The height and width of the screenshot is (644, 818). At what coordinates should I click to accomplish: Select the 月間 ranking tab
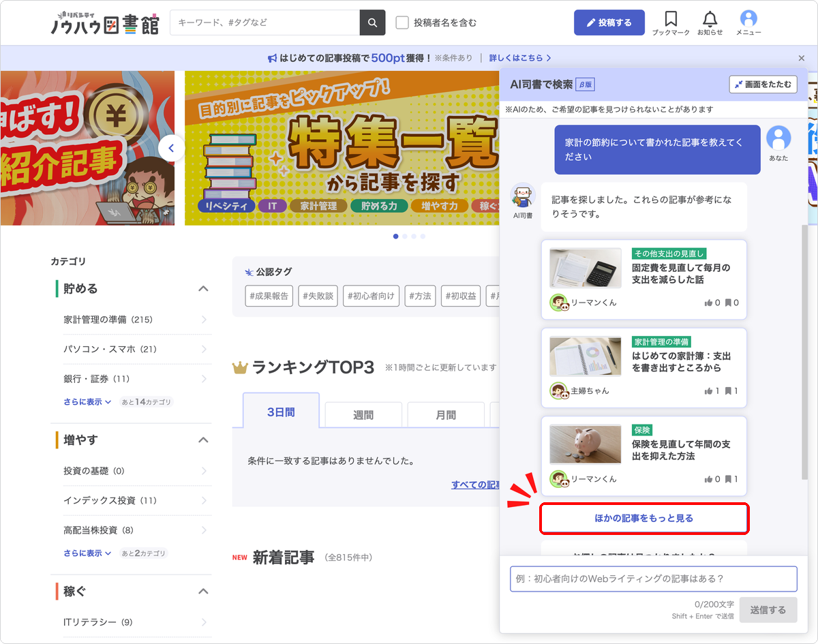pos(446,414)
